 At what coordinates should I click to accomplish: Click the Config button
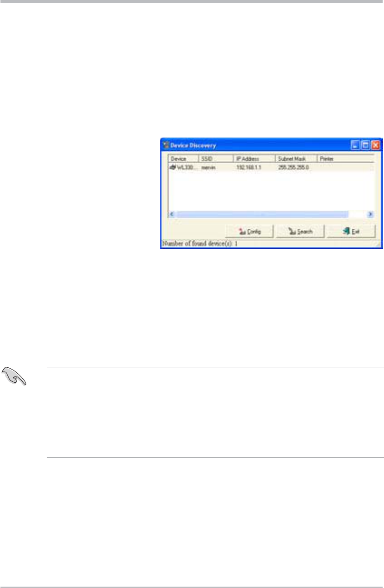point(249,231)
